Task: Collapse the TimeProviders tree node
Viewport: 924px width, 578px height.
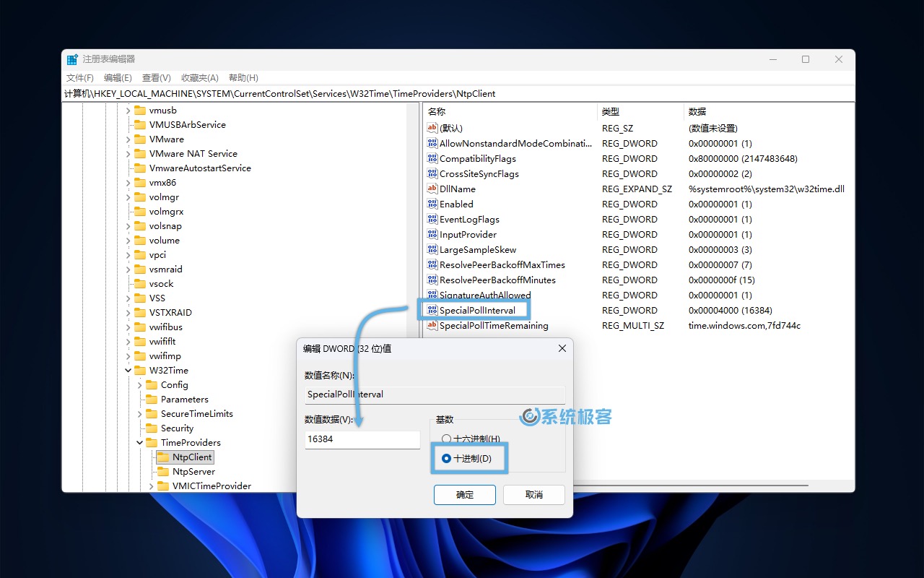Action: (x=140, y=442)
